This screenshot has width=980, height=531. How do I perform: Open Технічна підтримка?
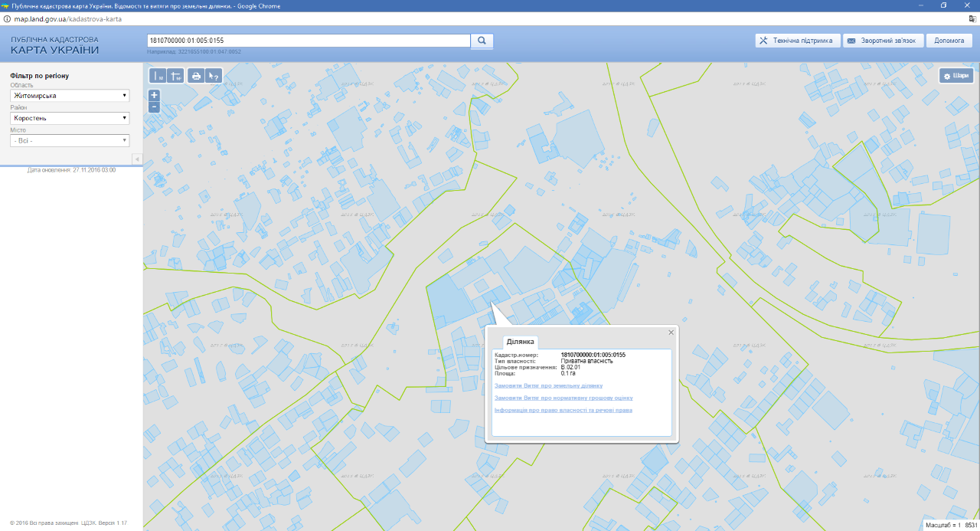pos(798,41)
